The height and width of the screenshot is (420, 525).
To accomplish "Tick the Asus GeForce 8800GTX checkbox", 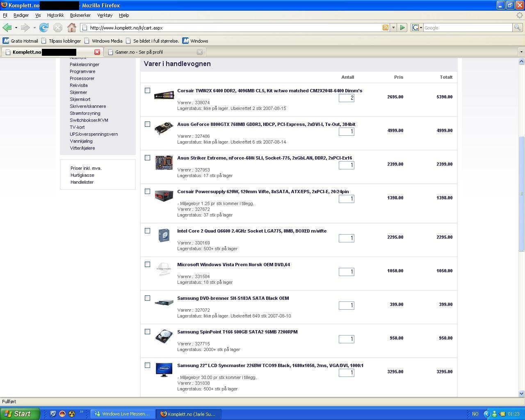I will pos(148,124).
